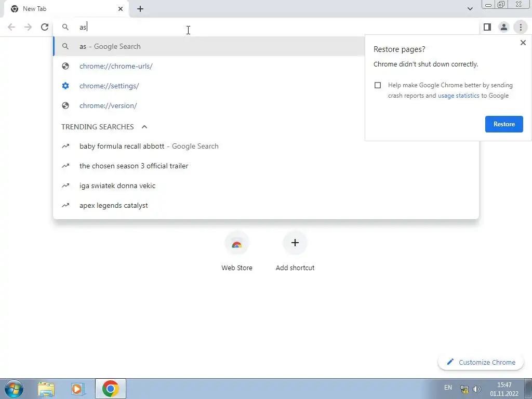Open the clock showing 15:47
Viewport: 532px width, 399px height.
click(504, 389)
